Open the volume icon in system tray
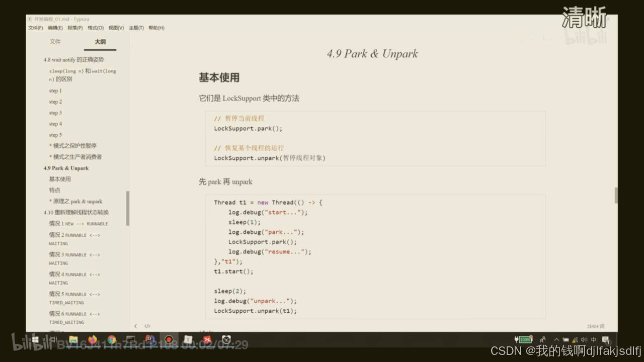 [584, 339]
